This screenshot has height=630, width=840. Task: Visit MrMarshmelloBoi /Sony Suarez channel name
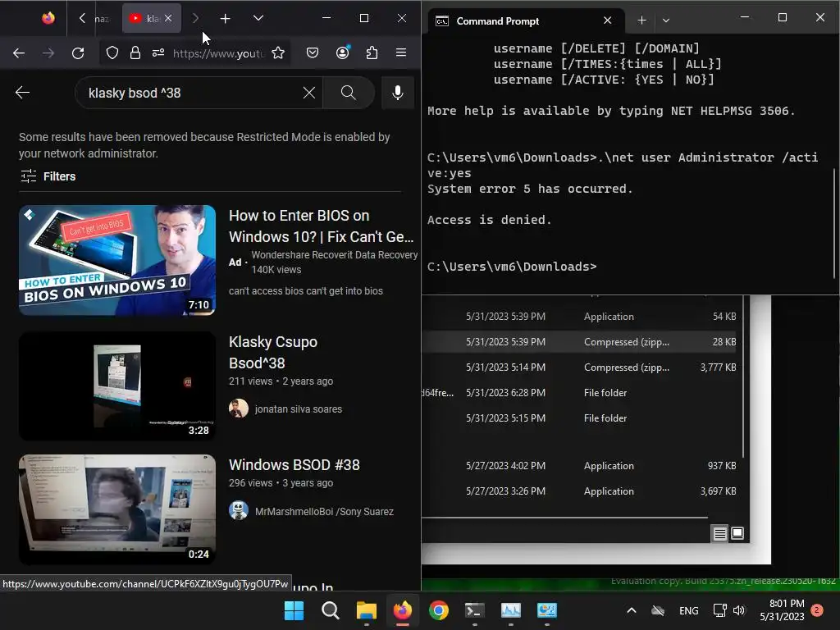click(x=324, y=512)
